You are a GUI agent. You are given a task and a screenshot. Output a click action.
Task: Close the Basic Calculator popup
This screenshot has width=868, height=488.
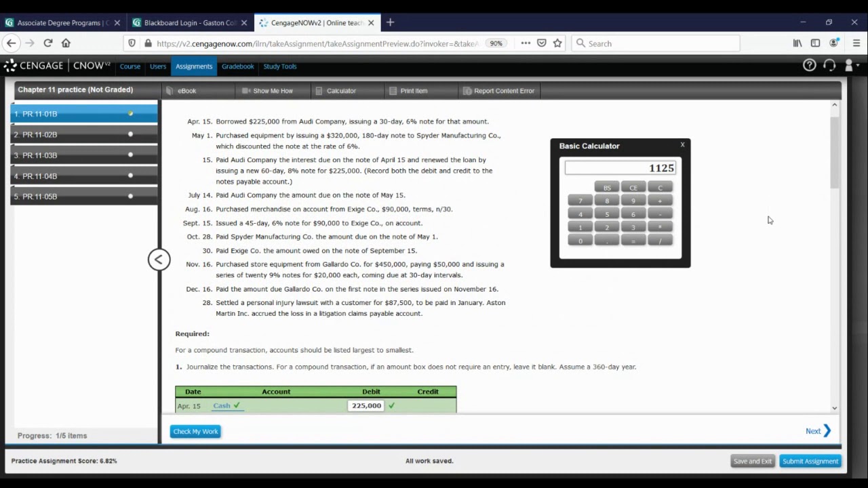click(682, 144)
